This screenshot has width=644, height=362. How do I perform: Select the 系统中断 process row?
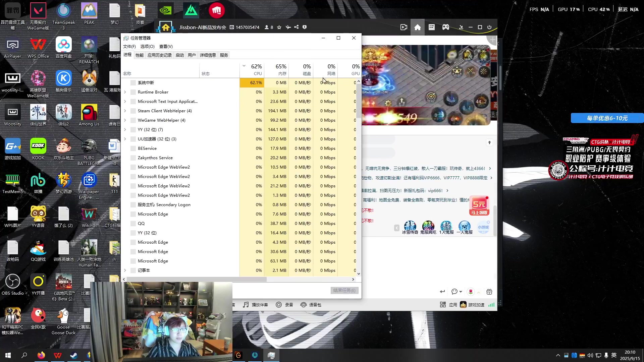239,82
